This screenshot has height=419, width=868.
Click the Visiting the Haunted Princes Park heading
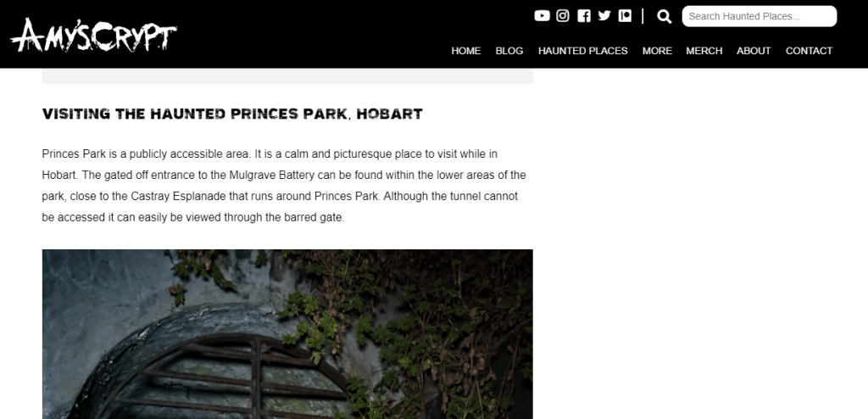tap(232, 114)
